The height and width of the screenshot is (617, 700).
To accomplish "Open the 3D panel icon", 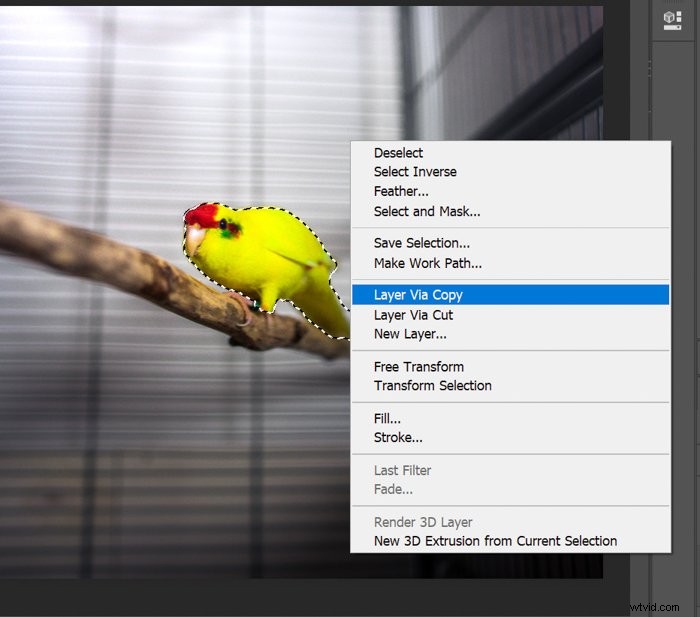I will click(x=672, y=21).
